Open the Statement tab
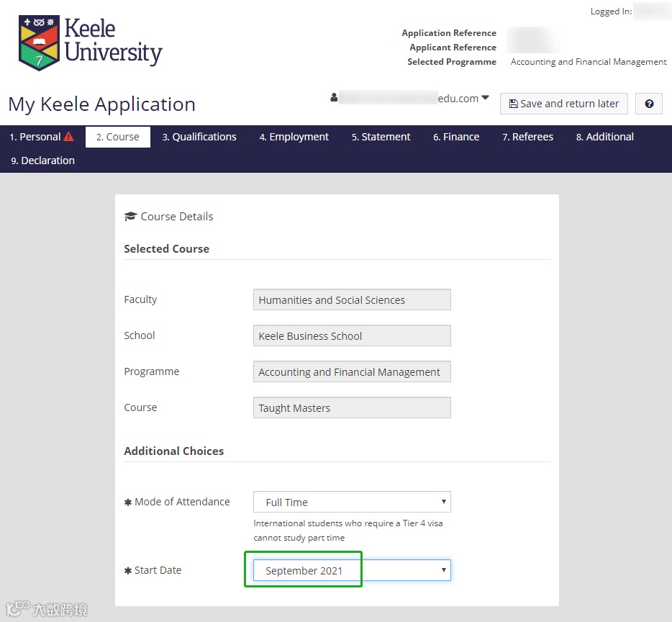The height and width of the screenshot is (622, 672). 381,137
